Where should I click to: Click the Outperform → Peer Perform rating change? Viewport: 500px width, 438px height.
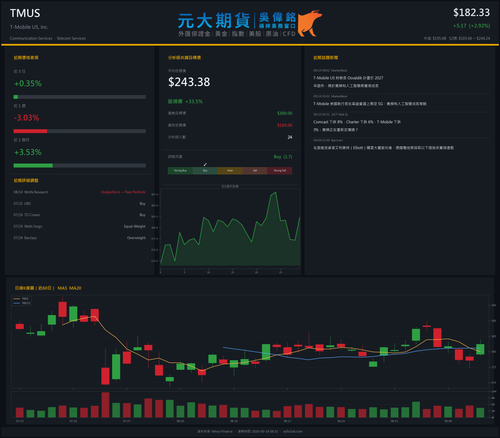123,192
